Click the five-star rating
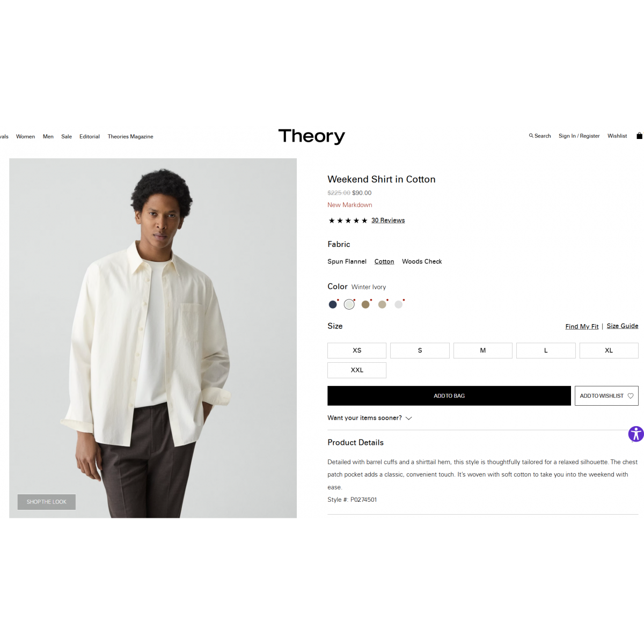The width and height of the screenshot is (644, 644). pos(348,221)
